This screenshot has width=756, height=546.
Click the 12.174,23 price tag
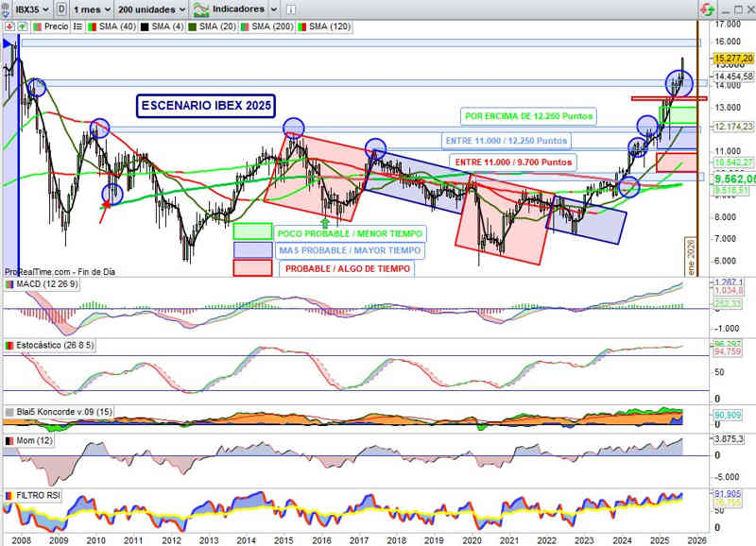pyautogui.click(x=733, y=127)
